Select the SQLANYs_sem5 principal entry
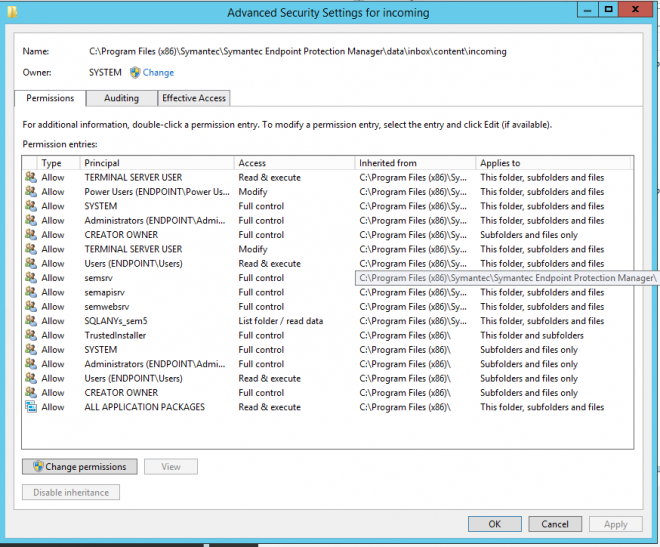660x547 pixels. tap(116, 321)
